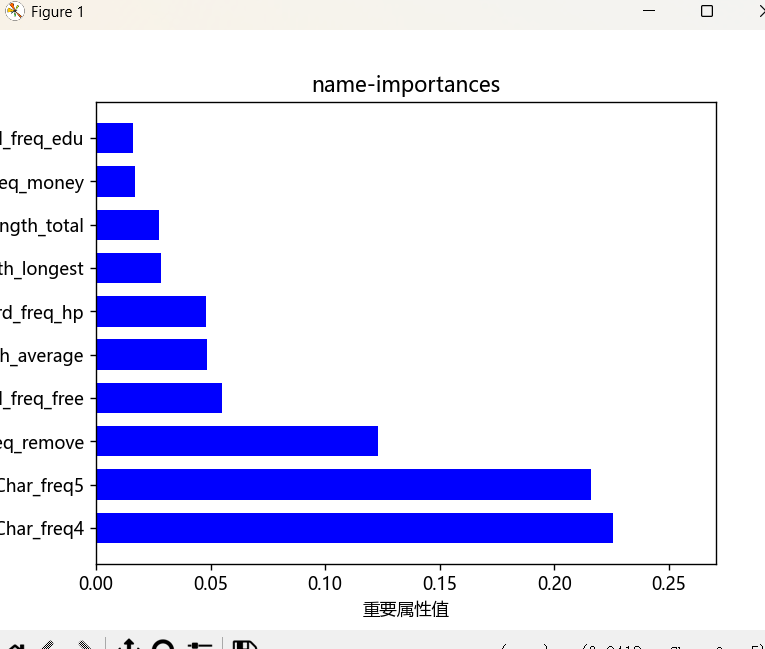This screenshot has height=649, width=765.
Task: Minimize the Figure 1 window
Action: (649, 11)
